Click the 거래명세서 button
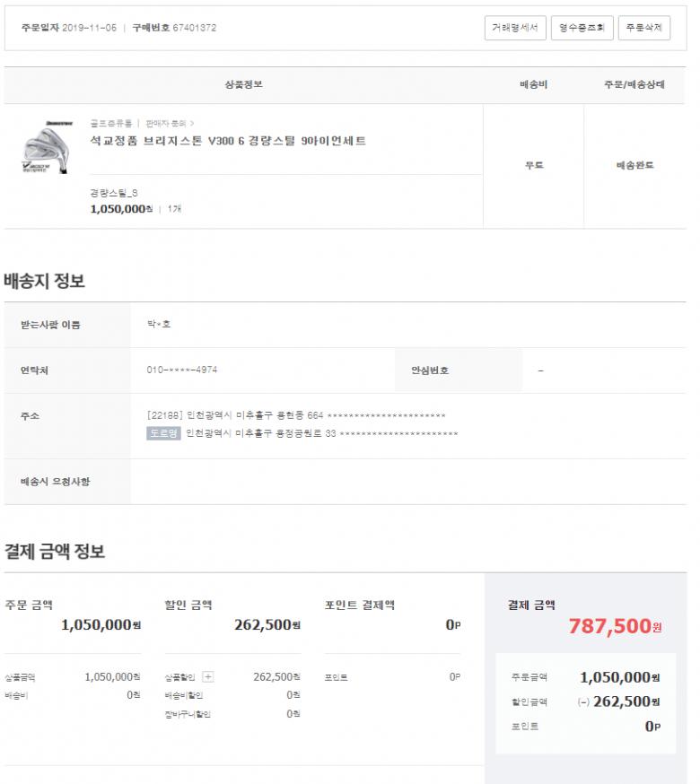The image size is (700, 784). pos(514,28)
